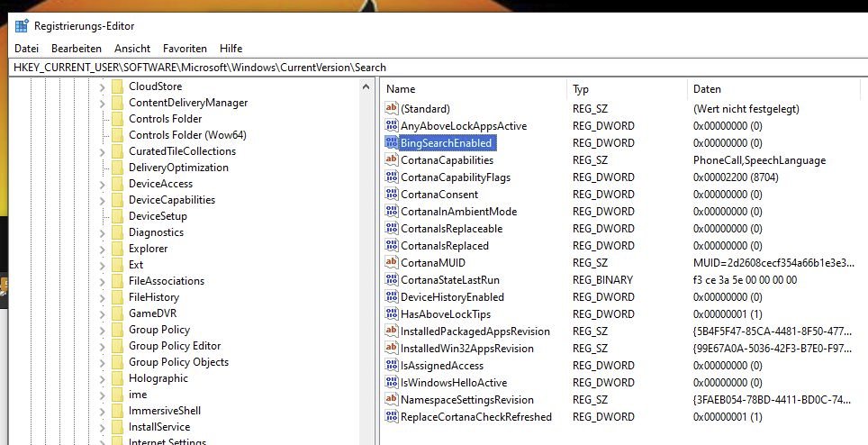
Task: Click the PhoneCall,SpeechLanguage data cell
Action: click(x=759, y=160)
